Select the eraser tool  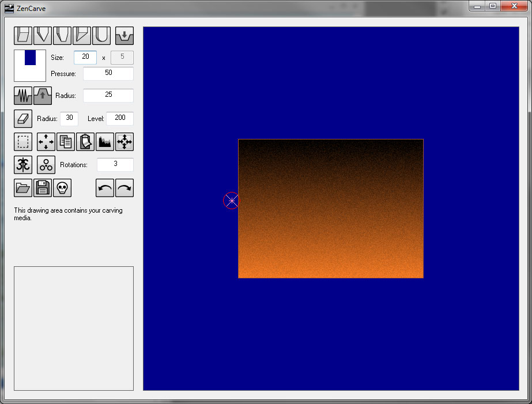tap(23, 119)
